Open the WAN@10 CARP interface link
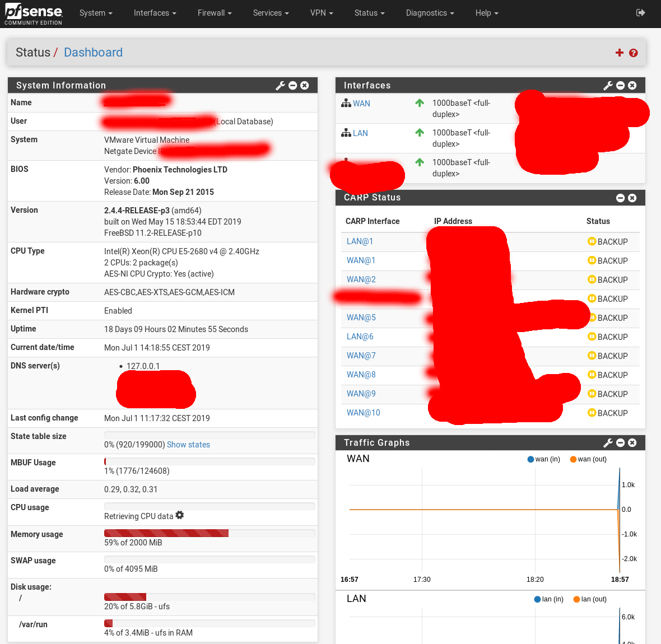Viewport: 661px width, 644px height. click(x=364, y=413)
